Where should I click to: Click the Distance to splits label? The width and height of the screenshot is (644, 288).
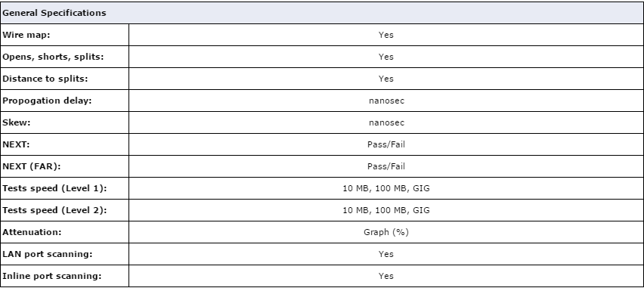45,79
